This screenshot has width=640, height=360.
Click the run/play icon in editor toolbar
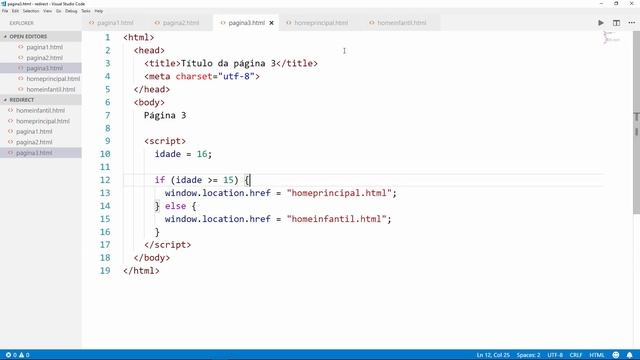click(601, 23)
